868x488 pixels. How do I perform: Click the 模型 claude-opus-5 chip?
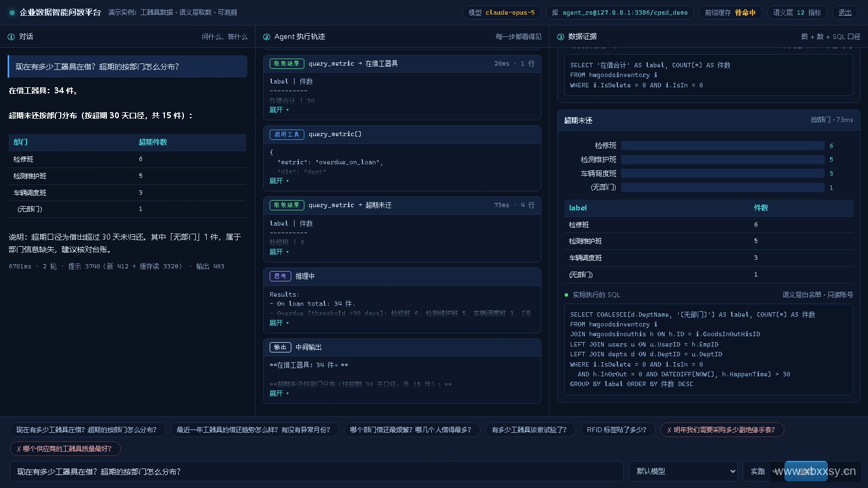point(502,12)
